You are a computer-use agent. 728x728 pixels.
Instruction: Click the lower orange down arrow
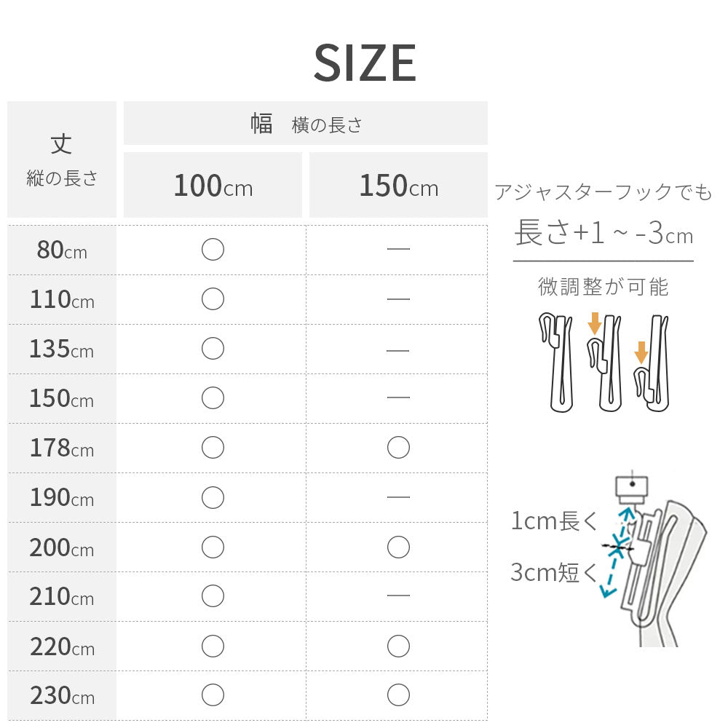(641, 352)
